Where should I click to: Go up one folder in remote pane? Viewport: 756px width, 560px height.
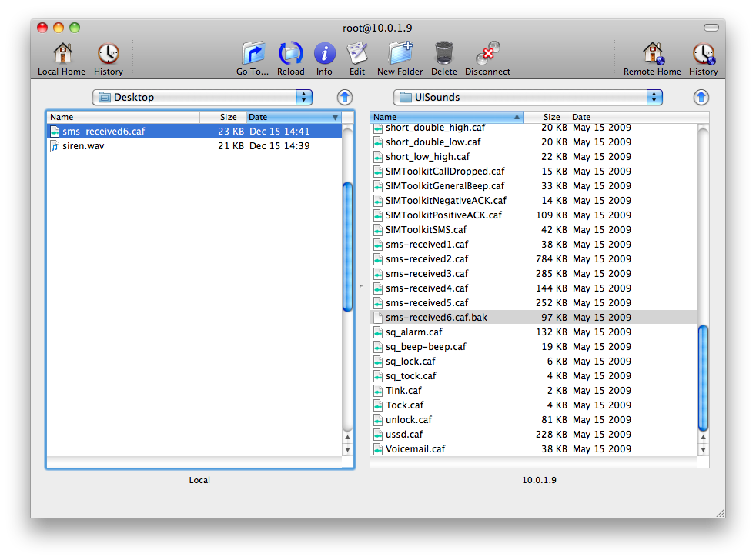[701, 97]
